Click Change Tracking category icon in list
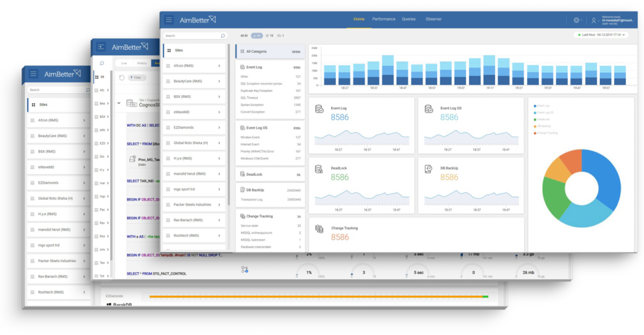This screenshot has width=644, height=335. pos(242,216)
